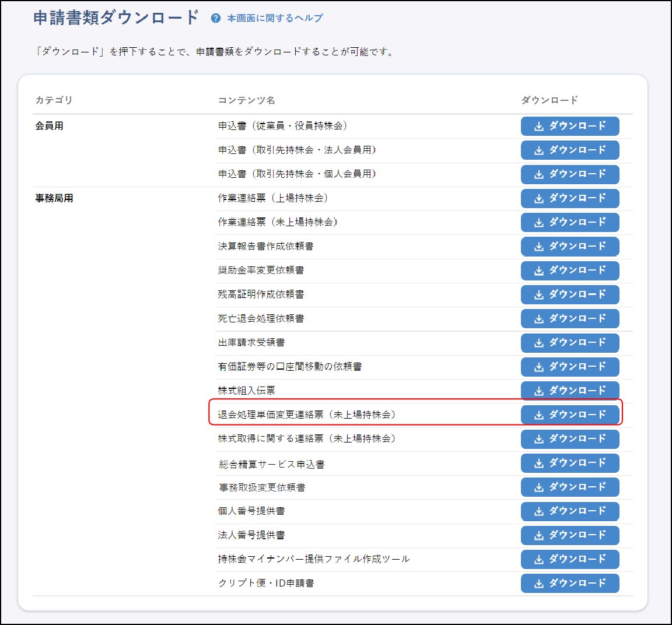Download 申込書（取引先持株会・法人会員用）

569,150
